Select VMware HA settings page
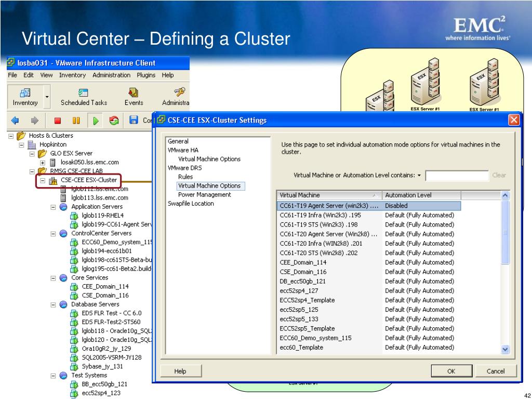 click(183, 150)
